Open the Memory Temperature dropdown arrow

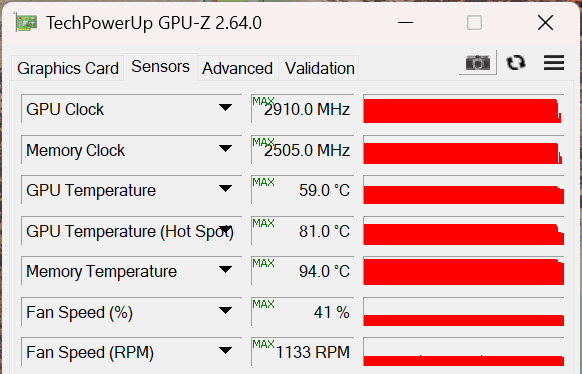click(x=225, y=270)
